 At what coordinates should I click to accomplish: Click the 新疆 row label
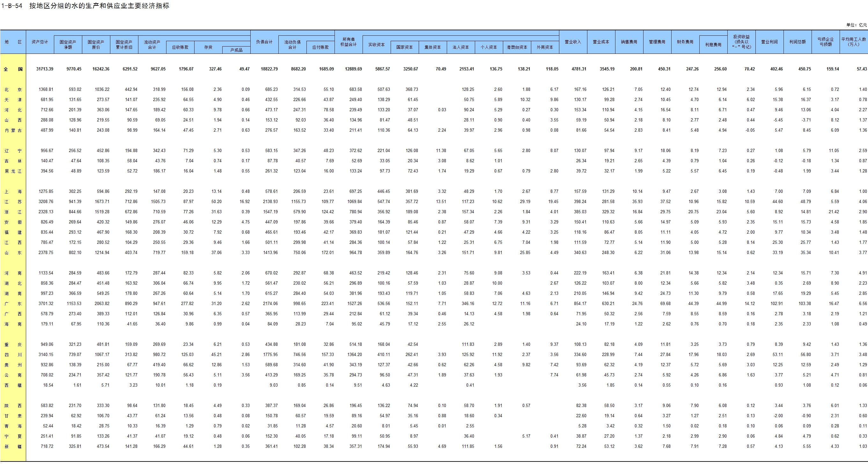coord(13,447)
